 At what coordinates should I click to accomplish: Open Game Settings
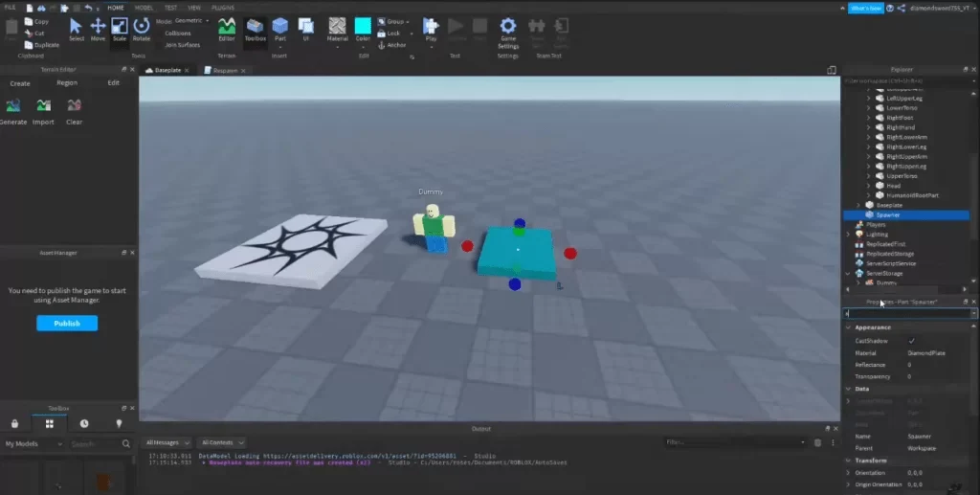coord(508,34)
